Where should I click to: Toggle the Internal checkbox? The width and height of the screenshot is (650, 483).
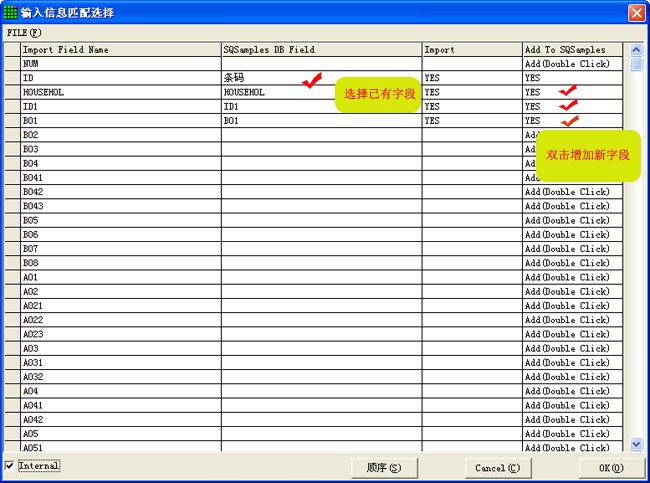(x=10, y=466)
